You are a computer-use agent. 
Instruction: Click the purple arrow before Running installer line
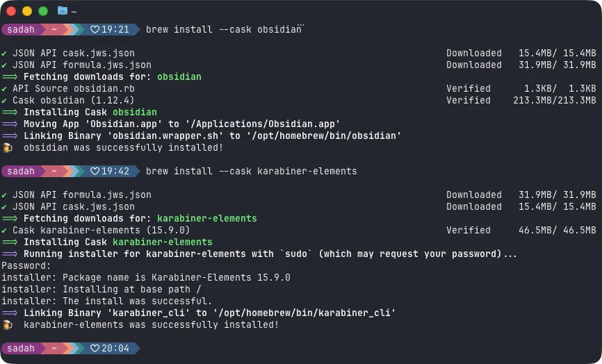coord(10,254)
